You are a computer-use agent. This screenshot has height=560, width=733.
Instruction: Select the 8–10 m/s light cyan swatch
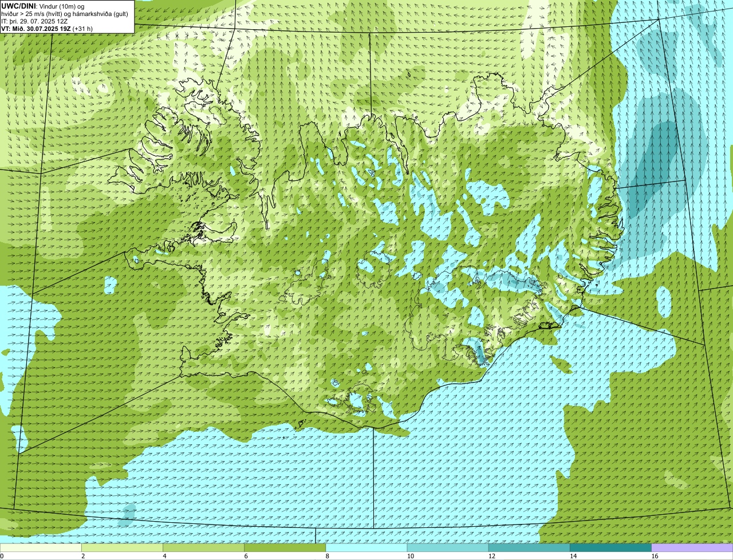pos(366,547)
